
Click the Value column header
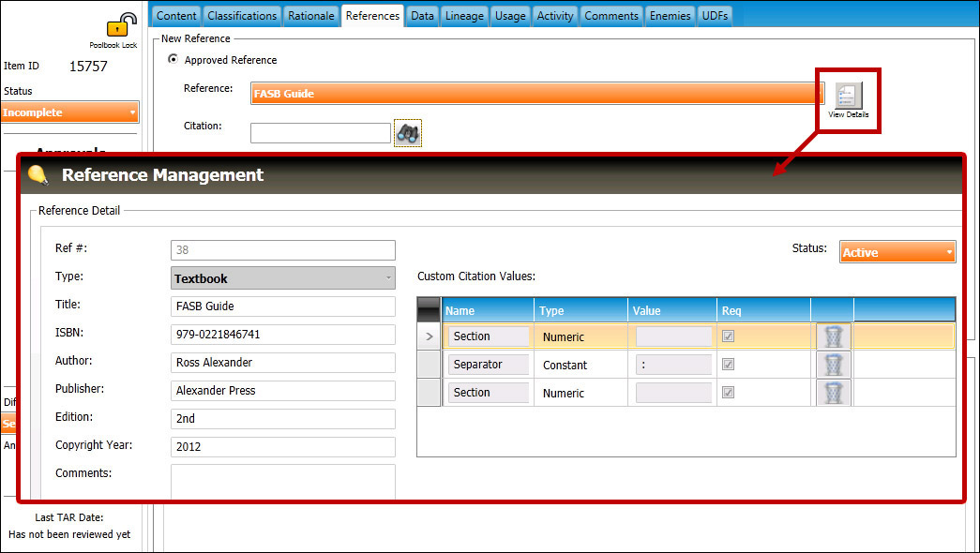coord(671,310)
